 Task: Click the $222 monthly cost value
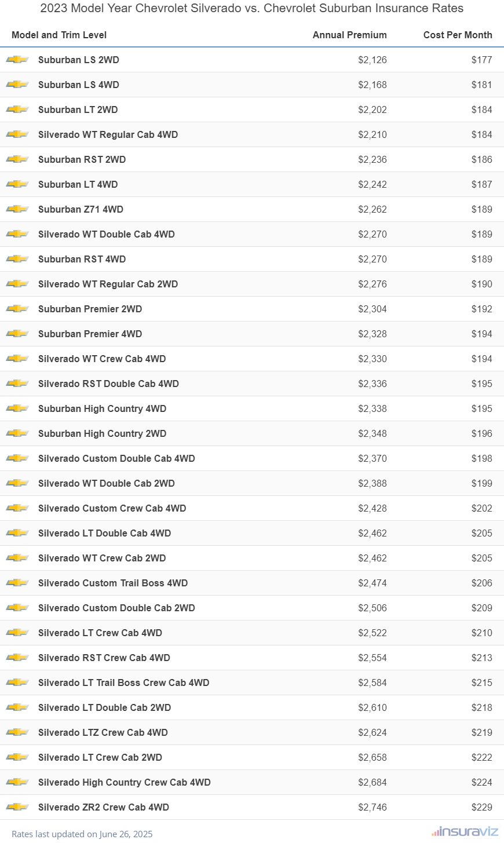click(x=482, y=757)
